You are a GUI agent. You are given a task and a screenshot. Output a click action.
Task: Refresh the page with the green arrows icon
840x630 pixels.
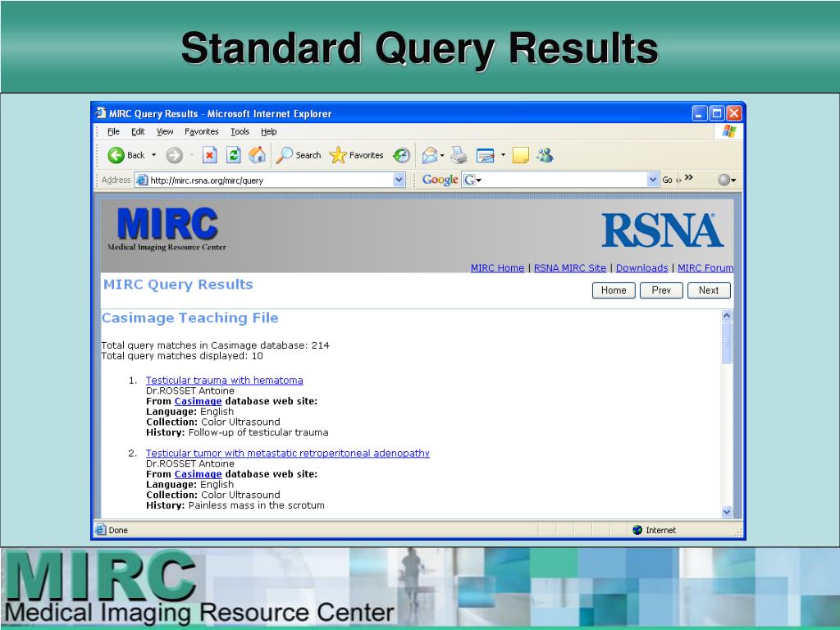(233, 155)
